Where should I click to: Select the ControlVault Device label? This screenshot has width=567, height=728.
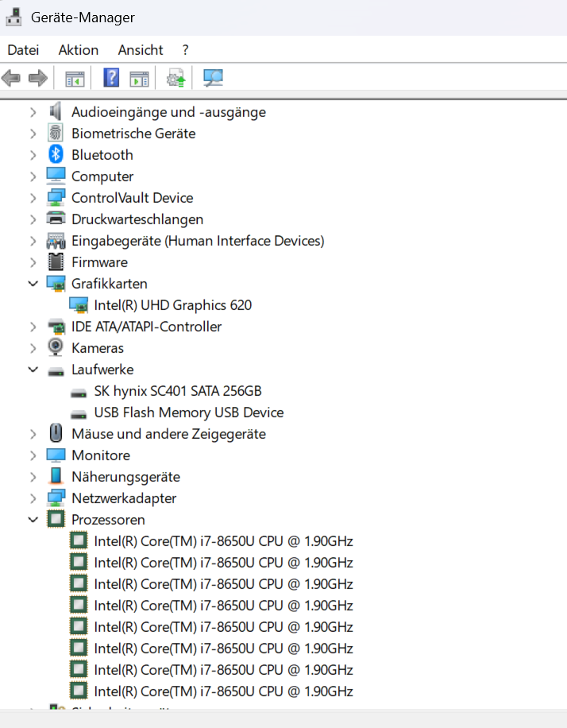coord(133,198)
